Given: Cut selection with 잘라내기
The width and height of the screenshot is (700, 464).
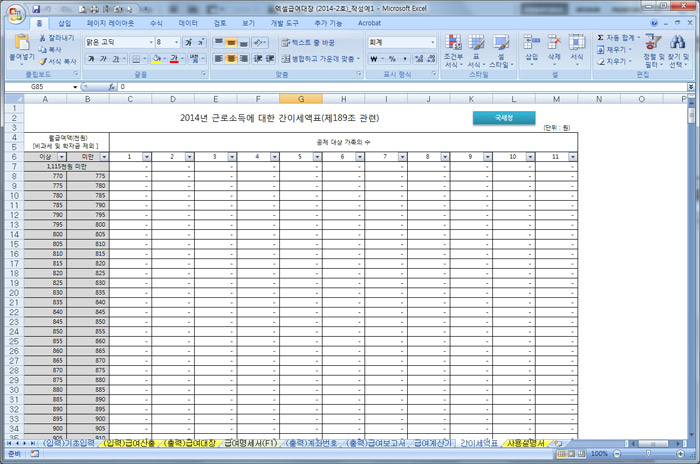Looking at the screenshot, I should click(x=57, y=38).
